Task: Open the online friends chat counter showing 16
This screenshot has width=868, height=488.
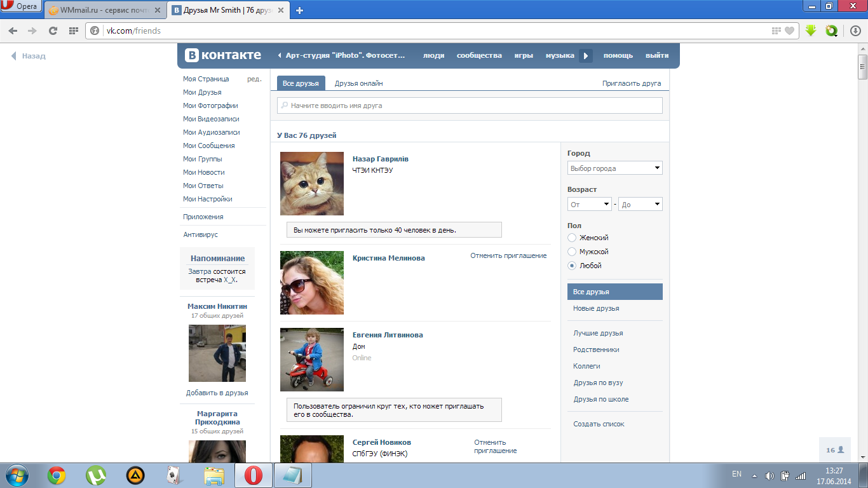Action: 835,450
